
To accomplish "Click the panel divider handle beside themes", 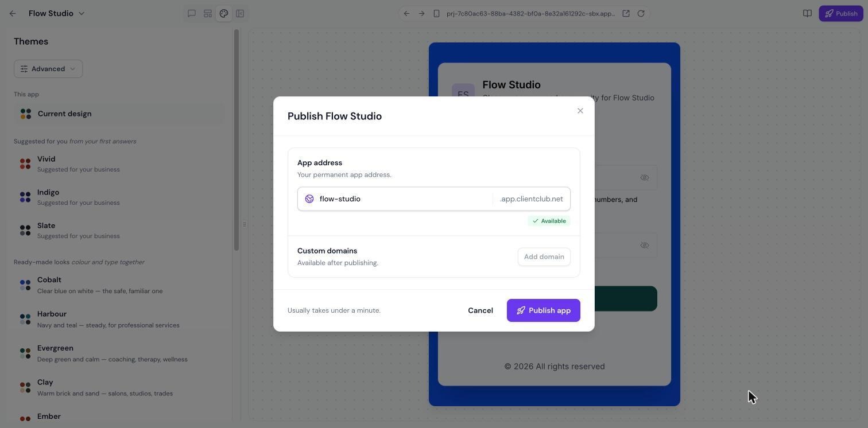I will pos(245,224).
